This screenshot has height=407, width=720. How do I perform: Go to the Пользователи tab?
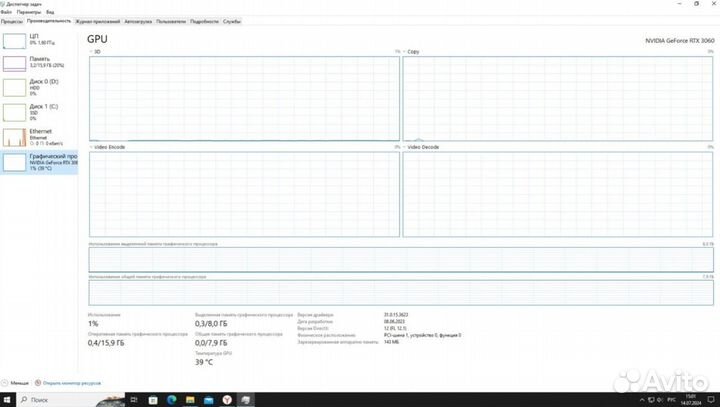point(171,22)
